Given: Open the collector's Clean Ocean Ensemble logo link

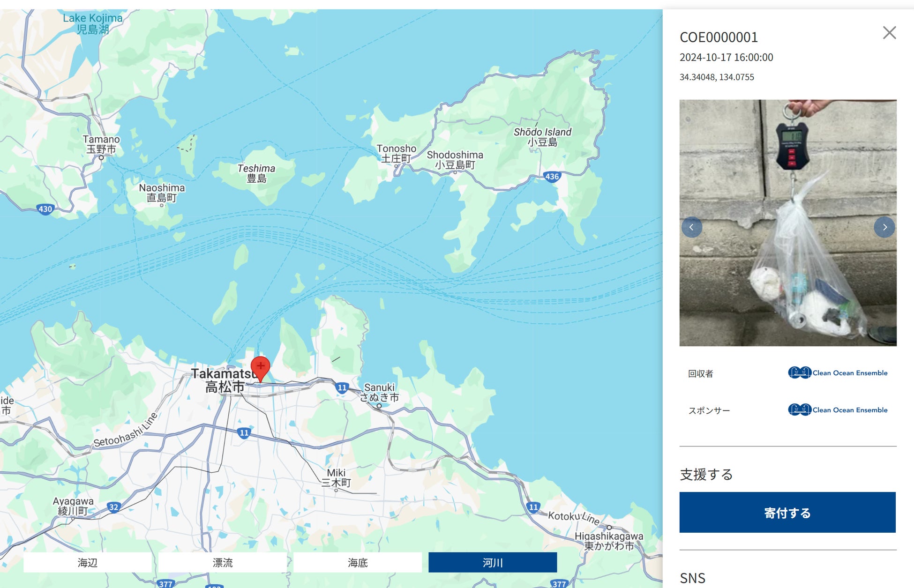Looking at the screenshot, I should pos(838,373).
